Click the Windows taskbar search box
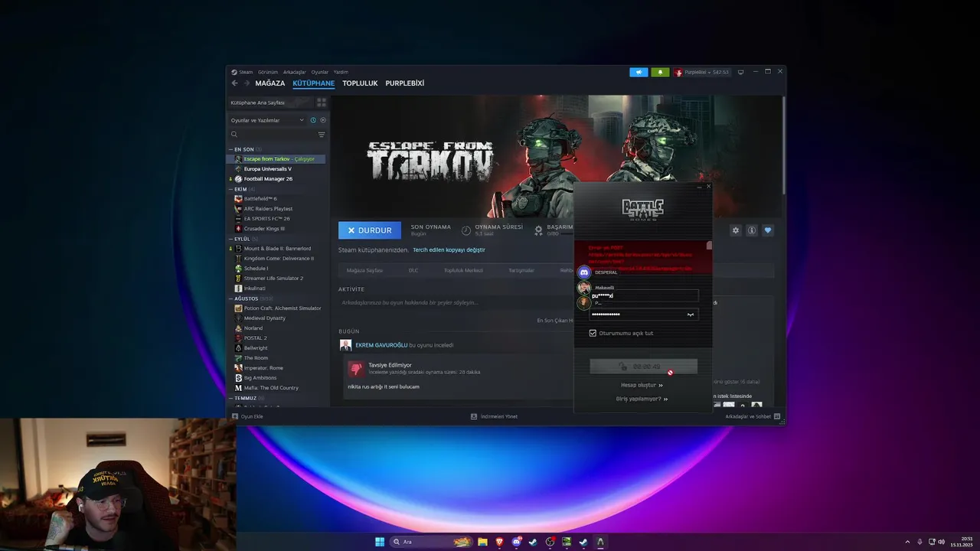 (x=430, y=542)
